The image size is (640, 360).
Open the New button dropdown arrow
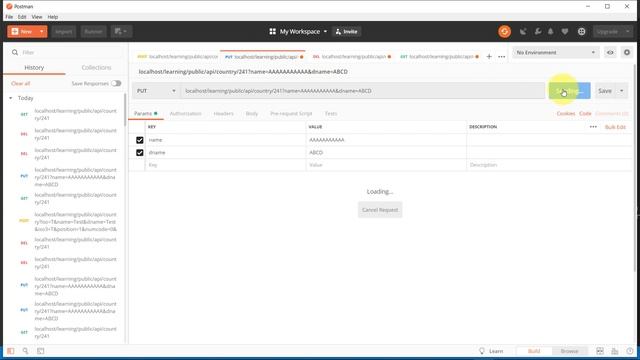pyautogui.click(x=41, y=31)
